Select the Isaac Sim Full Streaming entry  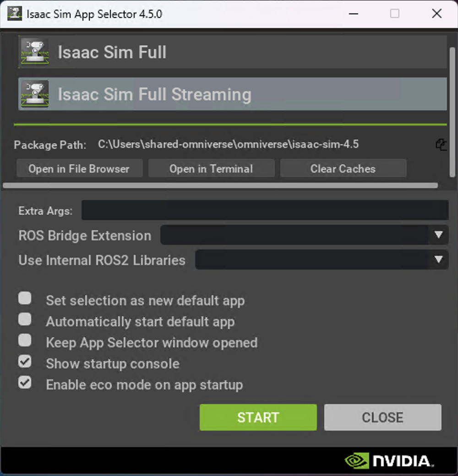pyautogui.click(x=183, y=94)
